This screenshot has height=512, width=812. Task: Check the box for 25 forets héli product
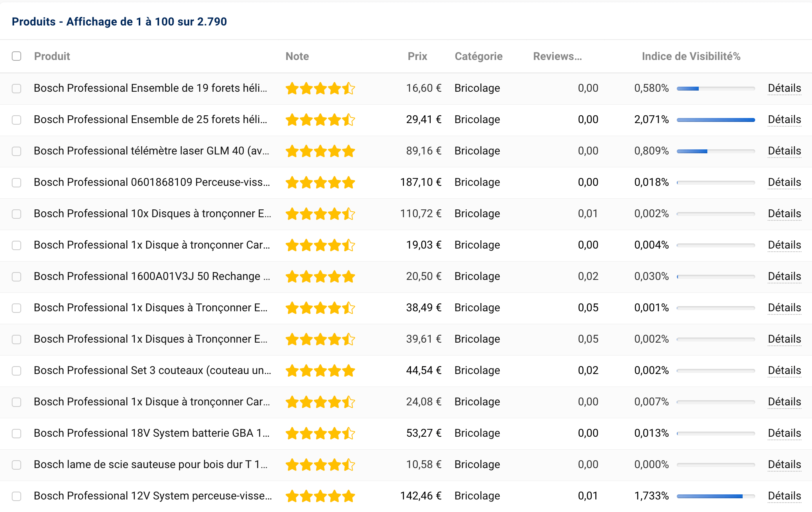(16, 120)
